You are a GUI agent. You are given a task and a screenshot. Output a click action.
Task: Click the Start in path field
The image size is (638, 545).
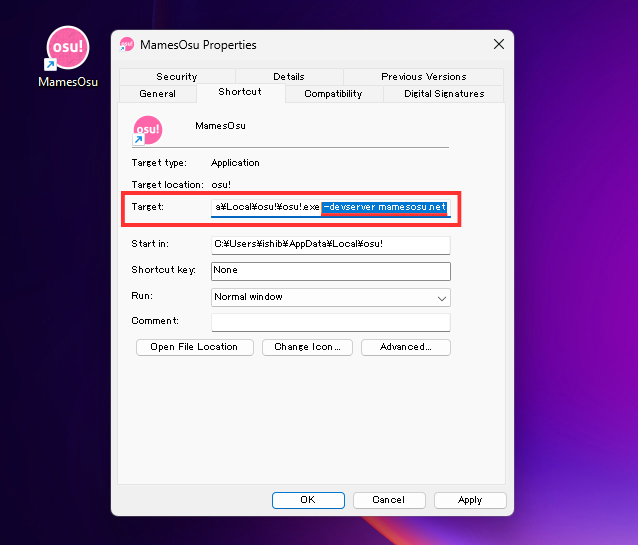pyautogui.click(x=330, y=245)
